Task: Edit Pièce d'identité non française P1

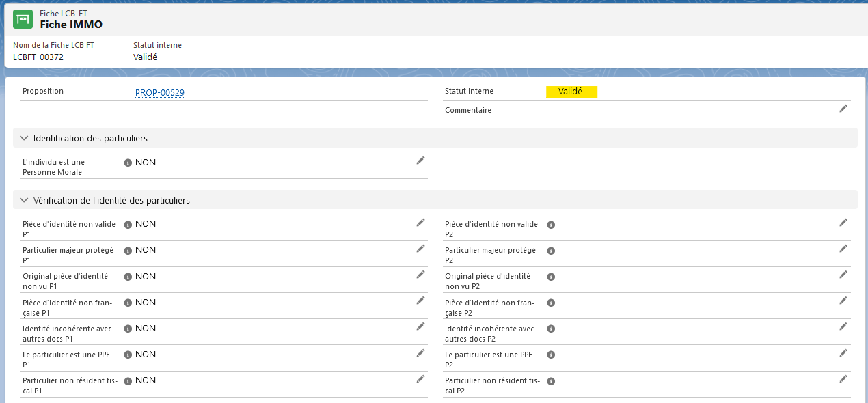Action: pyautogui.click(x=420, y=301)
